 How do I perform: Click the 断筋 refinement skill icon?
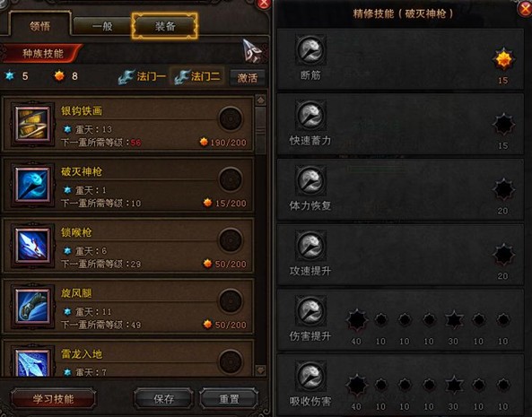pos(310,50)
